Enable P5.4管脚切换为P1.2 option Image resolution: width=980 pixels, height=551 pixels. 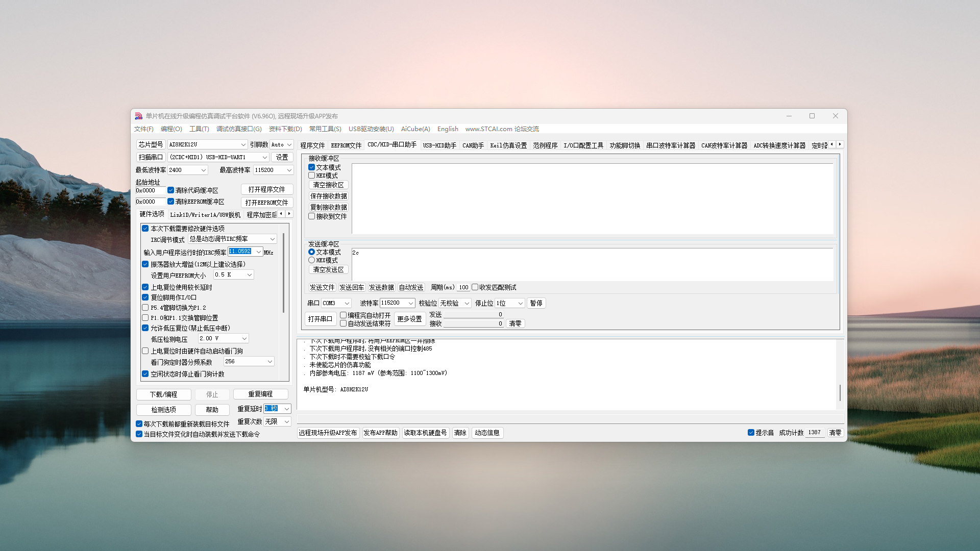point(145,308)
